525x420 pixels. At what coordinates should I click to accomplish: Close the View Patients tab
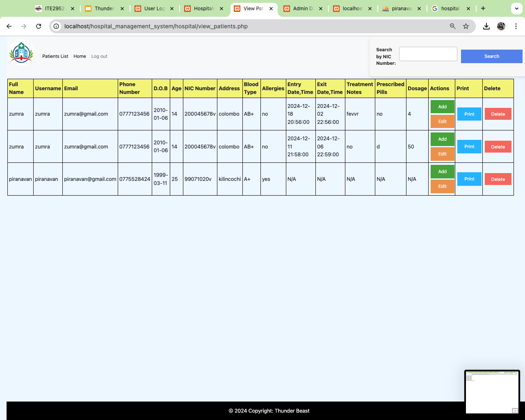(271, 9)
